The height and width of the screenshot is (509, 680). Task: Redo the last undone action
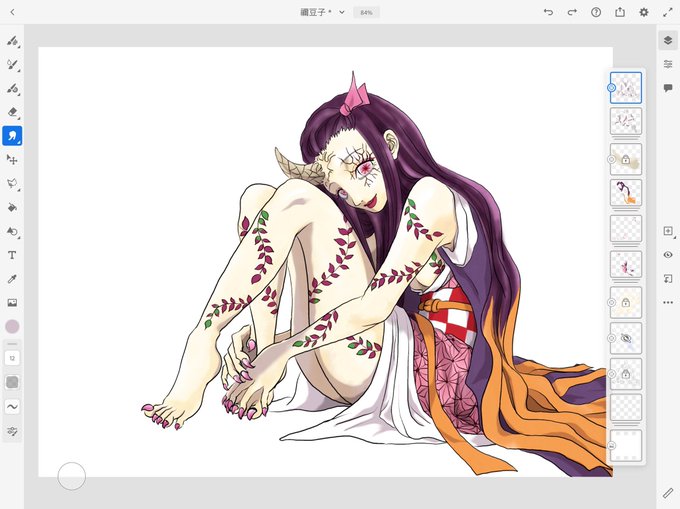(572, 12)
